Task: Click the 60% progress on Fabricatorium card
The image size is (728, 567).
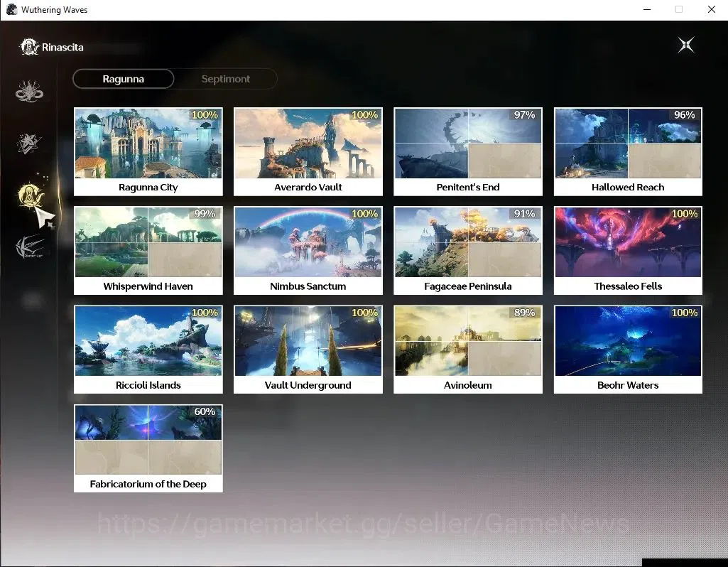Action: pyautogui.click(x=205, y=411)
